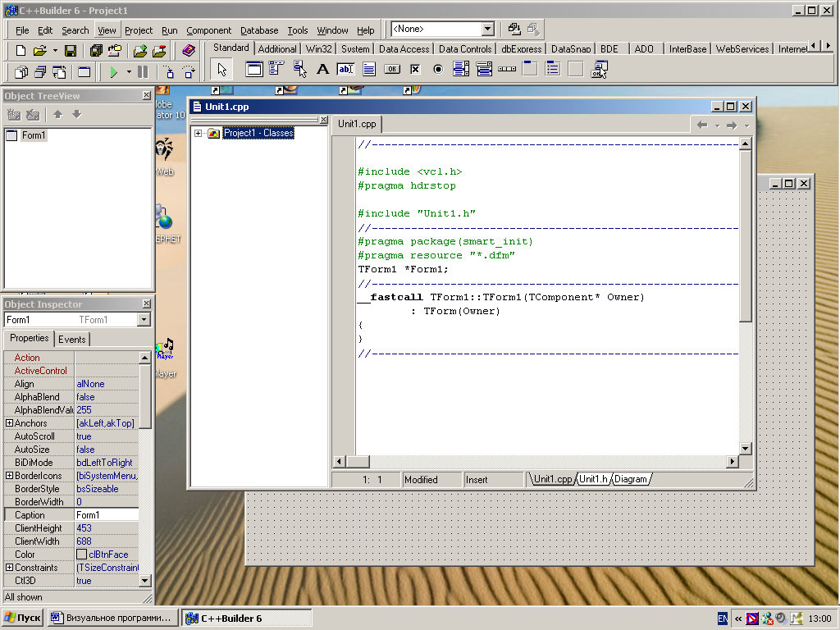
Task: Click the Trace Into debug icon
Action: pyautogui.click(x=169, y=72)
